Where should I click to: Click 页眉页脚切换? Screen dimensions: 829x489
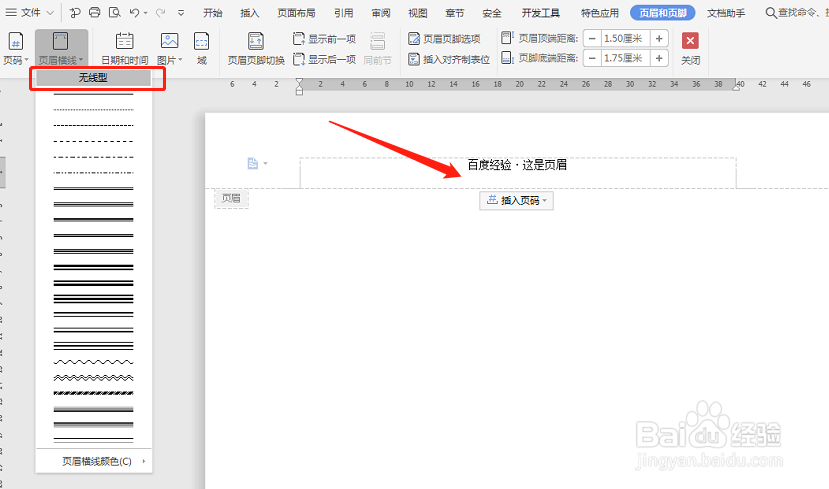[256, 48]
